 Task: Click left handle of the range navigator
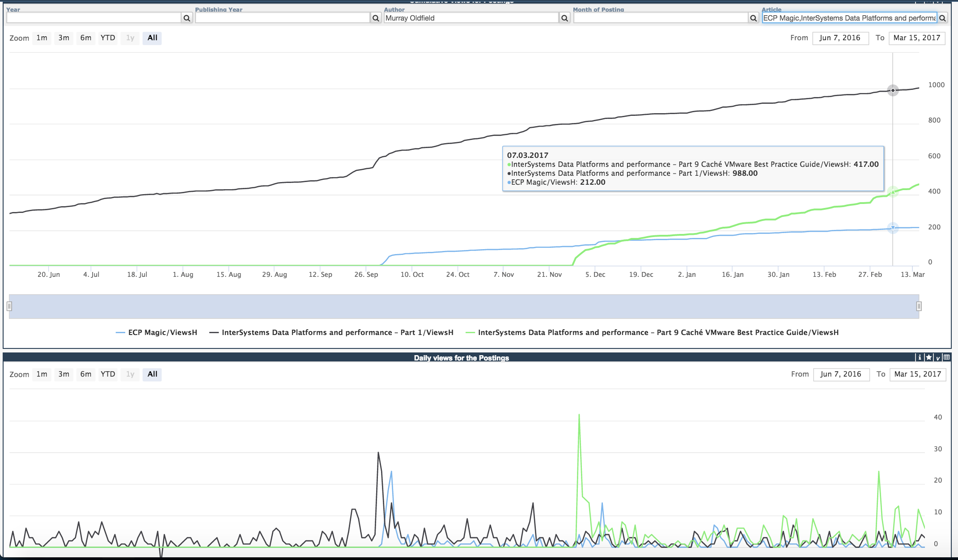9,306
